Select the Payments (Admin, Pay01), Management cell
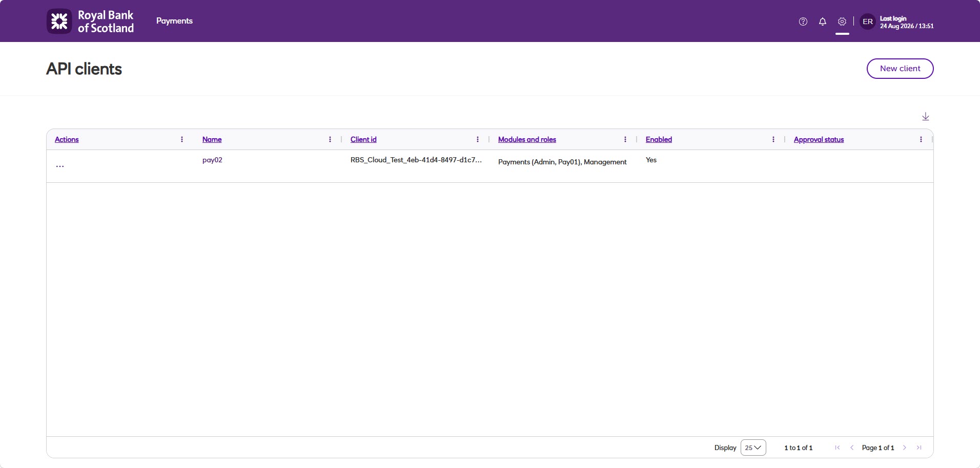 tap(562, 162)
